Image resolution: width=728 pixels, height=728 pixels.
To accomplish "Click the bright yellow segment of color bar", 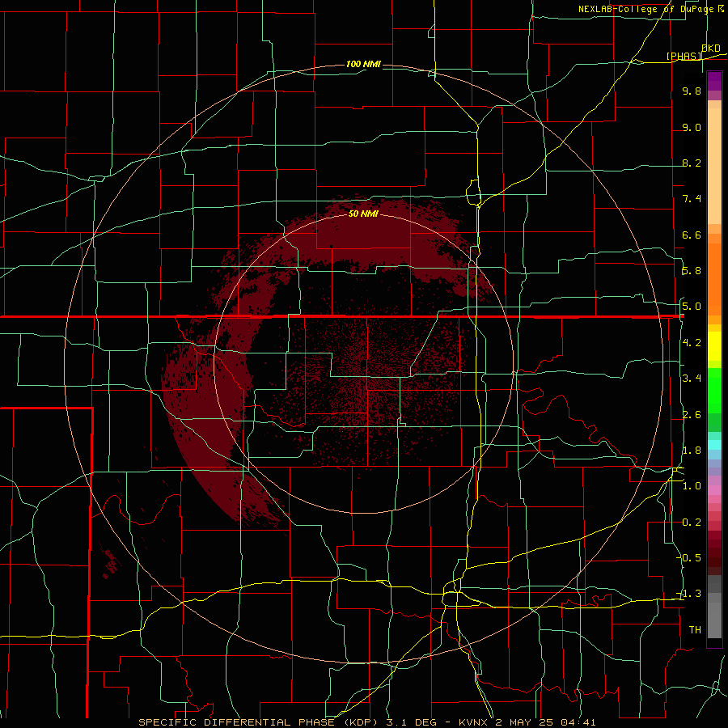I will [714, 346].
